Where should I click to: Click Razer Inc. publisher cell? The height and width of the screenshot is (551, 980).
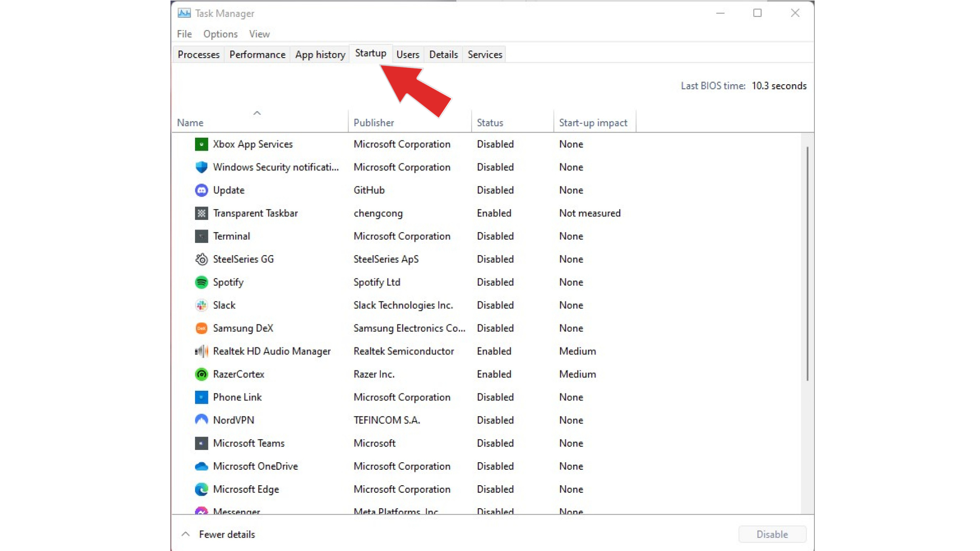(374, 374)
